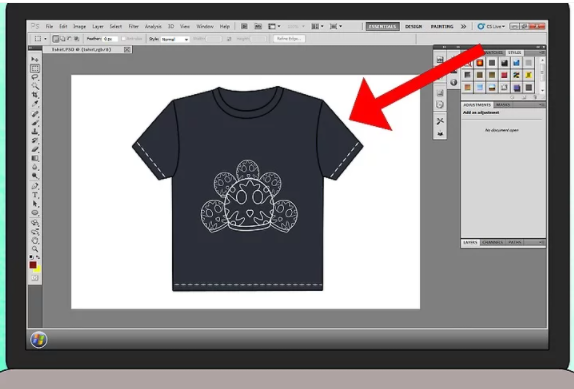Image resolution: width=574 pixels, height=389 pixels.
Task: Toggle Quick Mask mode button
Action: pos(35,278)
